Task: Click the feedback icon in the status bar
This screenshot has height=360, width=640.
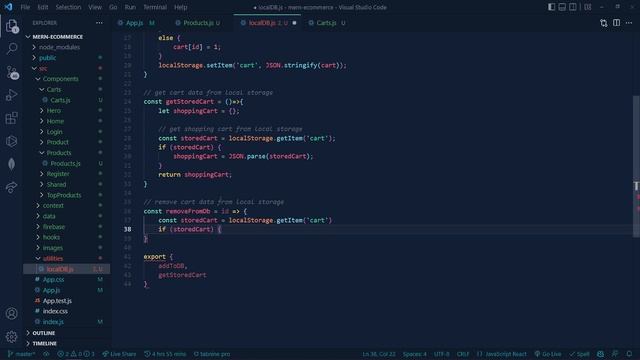Action: 615,354
